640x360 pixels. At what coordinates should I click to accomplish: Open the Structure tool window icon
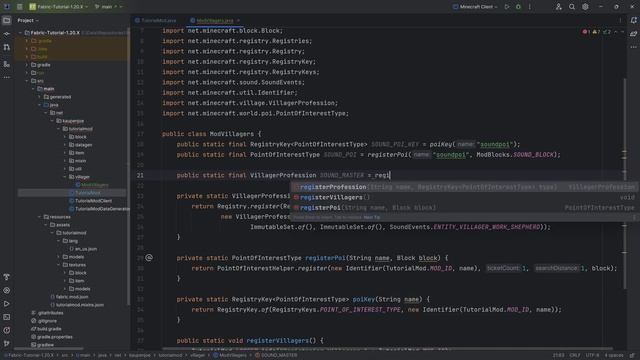7,64
